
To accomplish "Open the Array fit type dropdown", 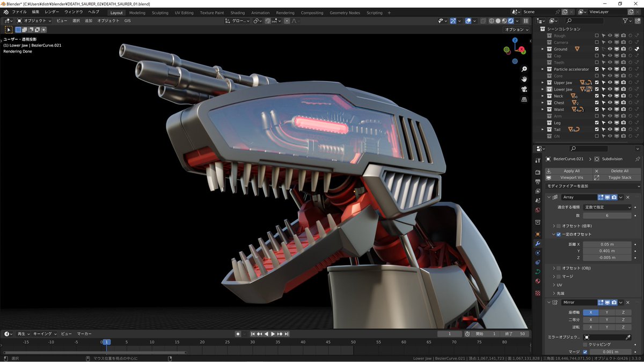I will coord(608,207).
